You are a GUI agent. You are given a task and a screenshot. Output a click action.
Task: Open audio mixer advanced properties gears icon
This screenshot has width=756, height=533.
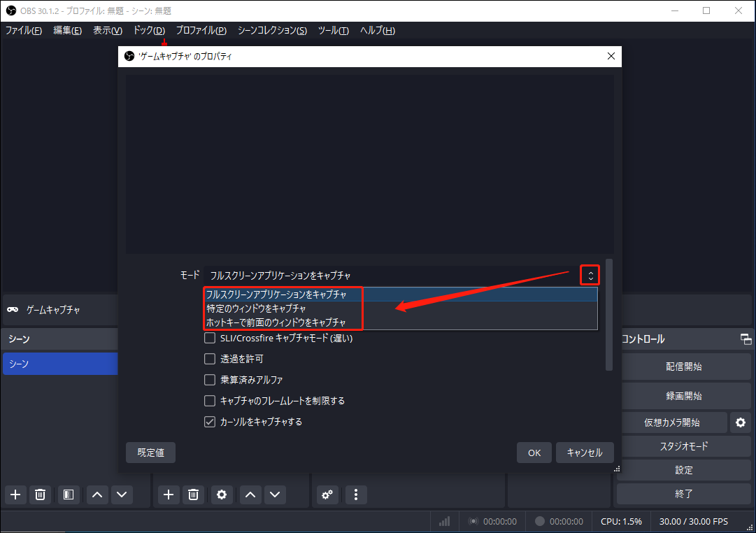pos(327,495)
